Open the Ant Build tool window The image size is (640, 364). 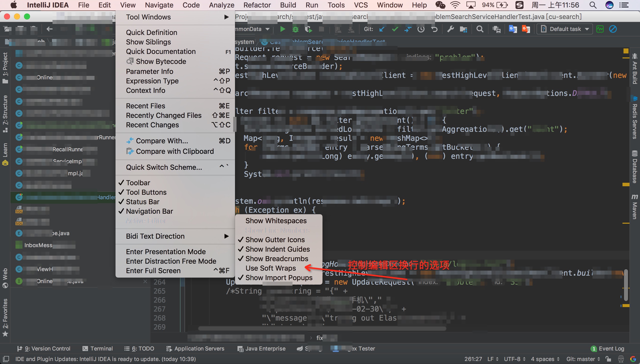pos(634,68)
